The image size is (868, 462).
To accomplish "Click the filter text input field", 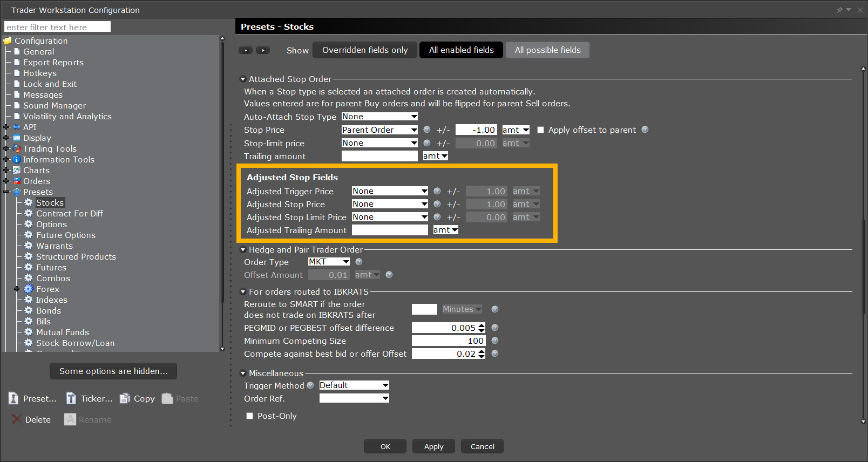I will pos(57,27).
